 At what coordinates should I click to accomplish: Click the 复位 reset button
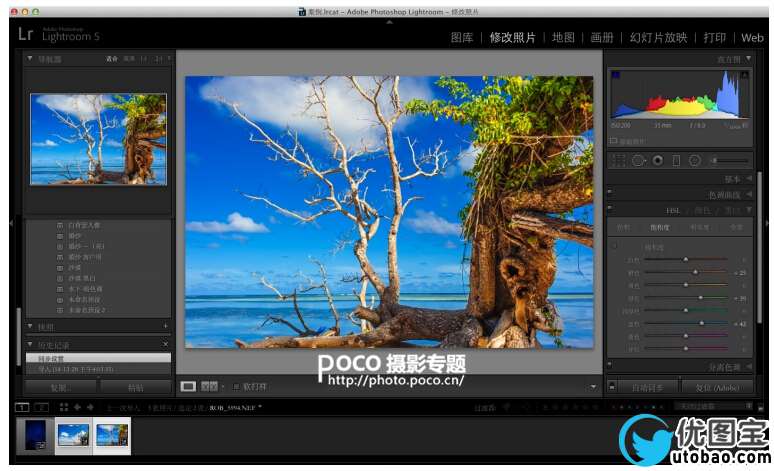(x=717, y=387)
